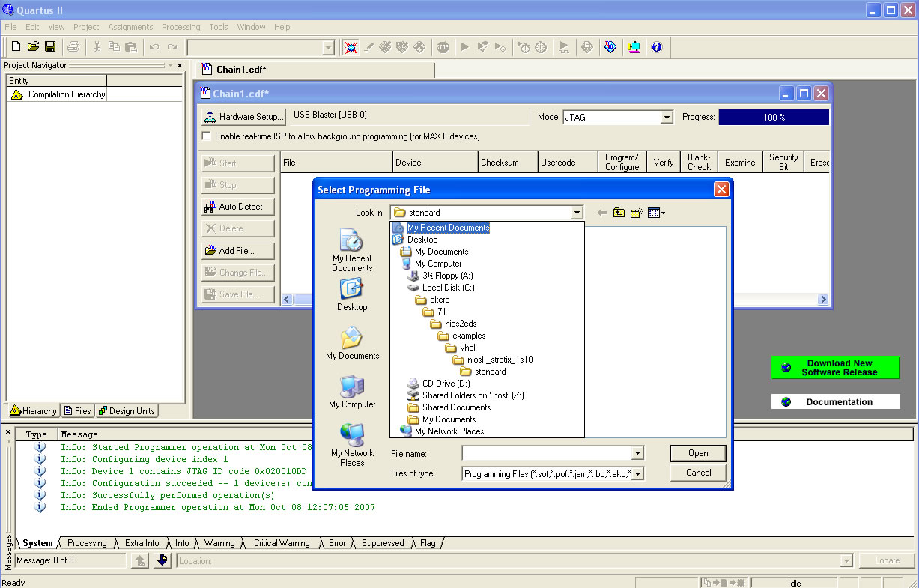Select Local Disk (C:) in the location list
The width and height of the screenshot is (919, 588).
[x=448, y=288]
